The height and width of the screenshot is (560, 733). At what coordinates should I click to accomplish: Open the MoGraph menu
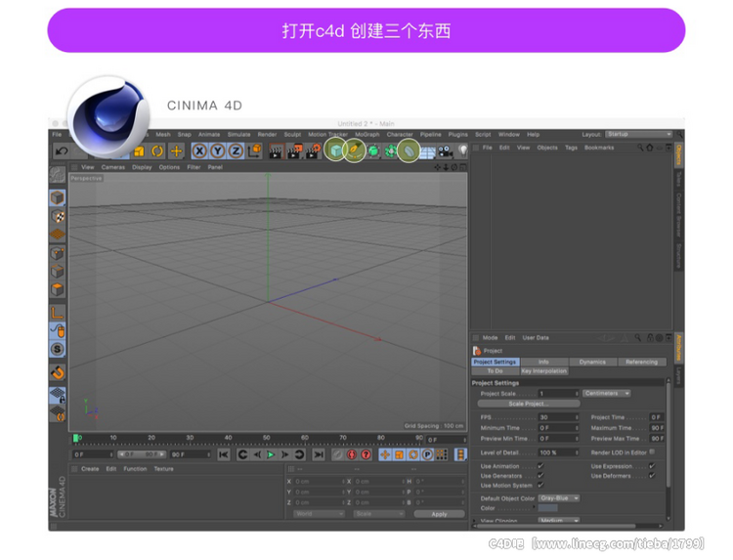pyautogui.click(x=367, y=135)
